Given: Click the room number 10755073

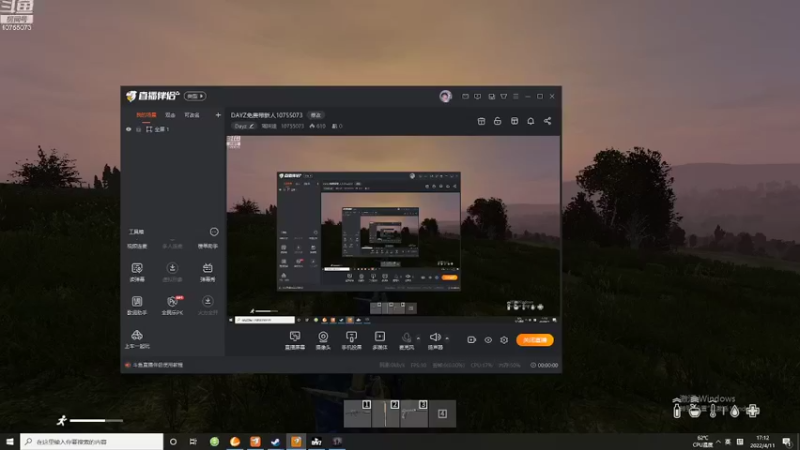Looking at the screenshot, I should [292, 126].
